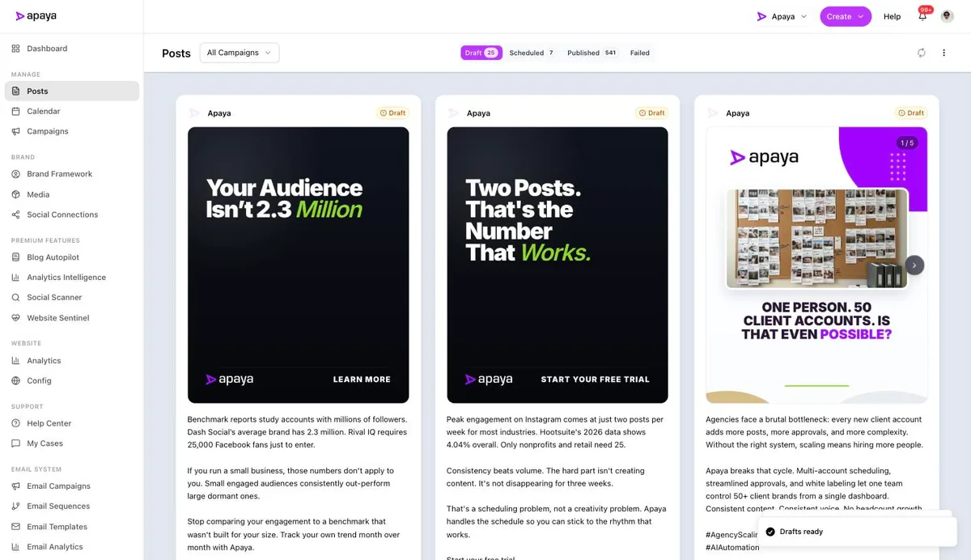The height and width of the screenshot is (560, 971).
Task: Expand the Apaya workspace selector
Action: [x=782, y=16]
